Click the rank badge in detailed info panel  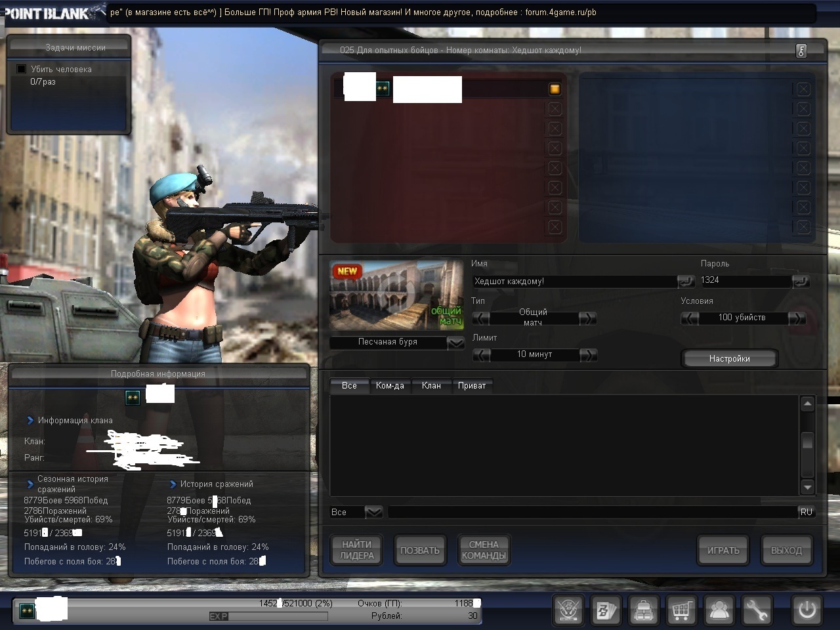pyautogui.click(x=133, y=397)
